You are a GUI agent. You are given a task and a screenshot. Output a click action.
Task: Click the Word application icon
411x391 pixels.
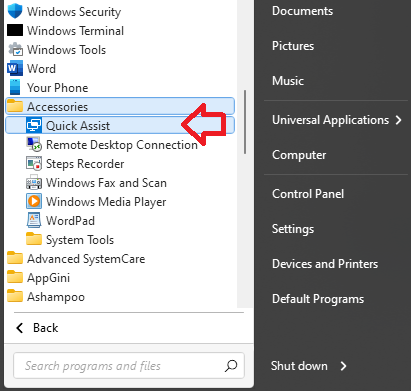[x=15, y=69]
